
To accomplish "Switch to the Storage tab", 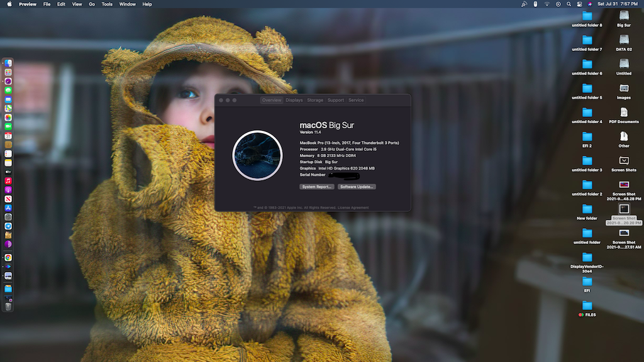I will [x=315, y=100].
